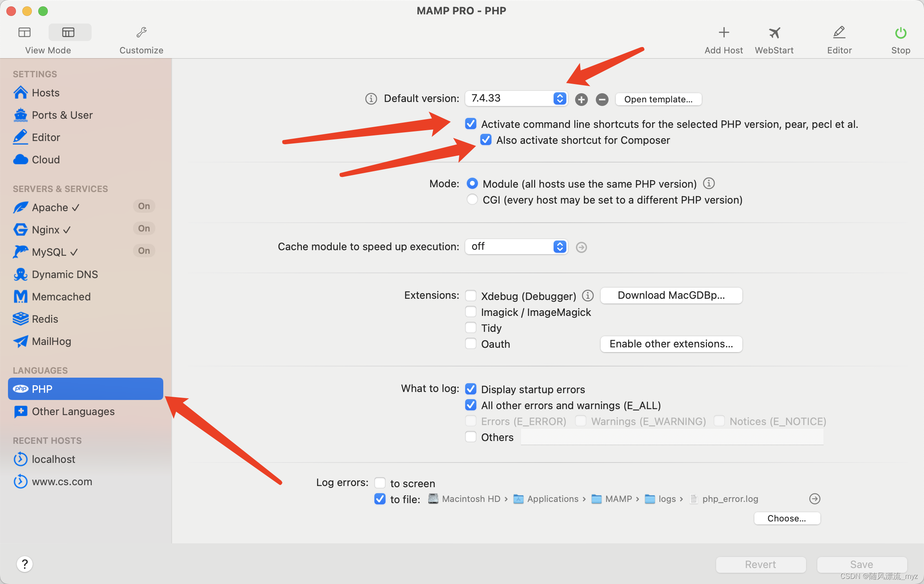924x584 pixels.
Task: Click the Stop power icon
Action: (901, 33)
